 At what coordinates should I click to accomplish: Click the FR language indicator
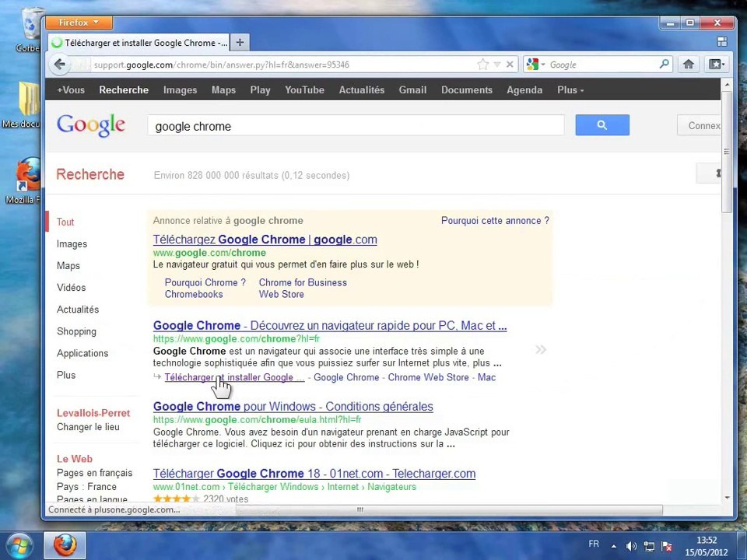[594, 544]
